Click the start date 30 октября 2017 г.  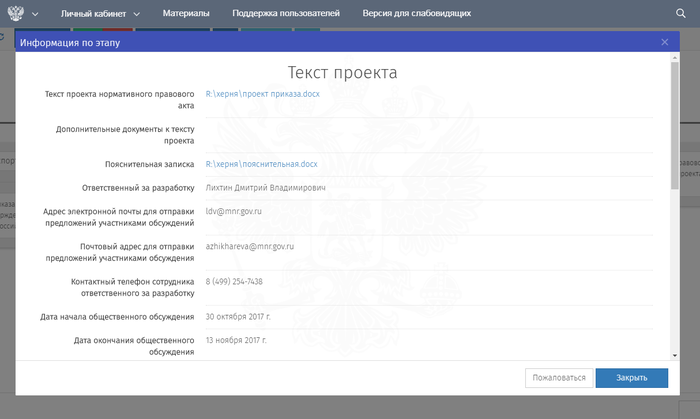238,316
